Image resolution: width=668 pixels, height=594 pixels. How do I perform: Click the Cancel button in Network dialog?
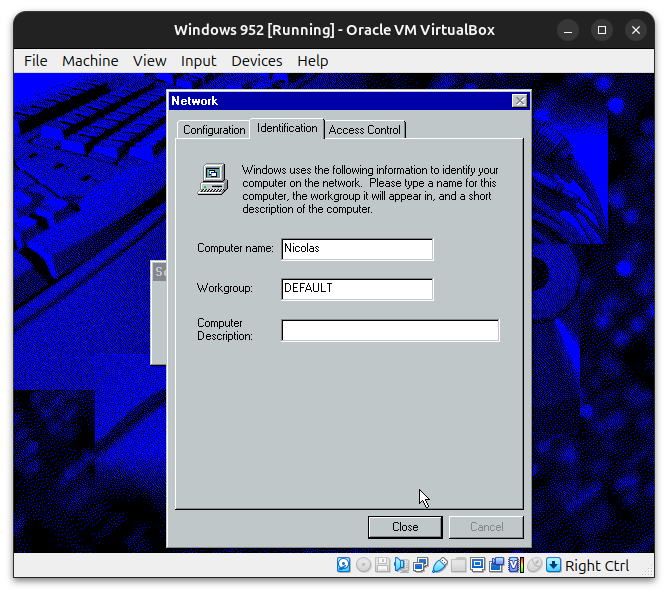[487, 527]
